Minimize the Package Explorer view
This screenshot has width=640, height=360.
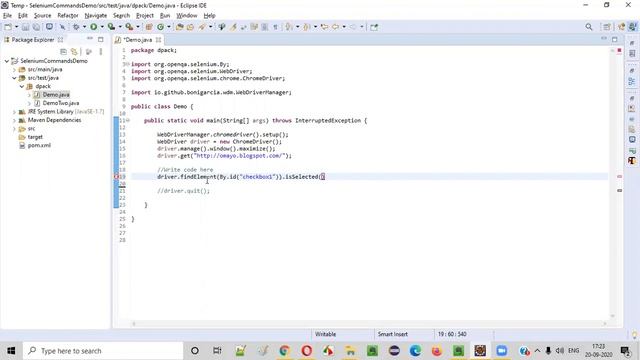[x=90, y=39]
